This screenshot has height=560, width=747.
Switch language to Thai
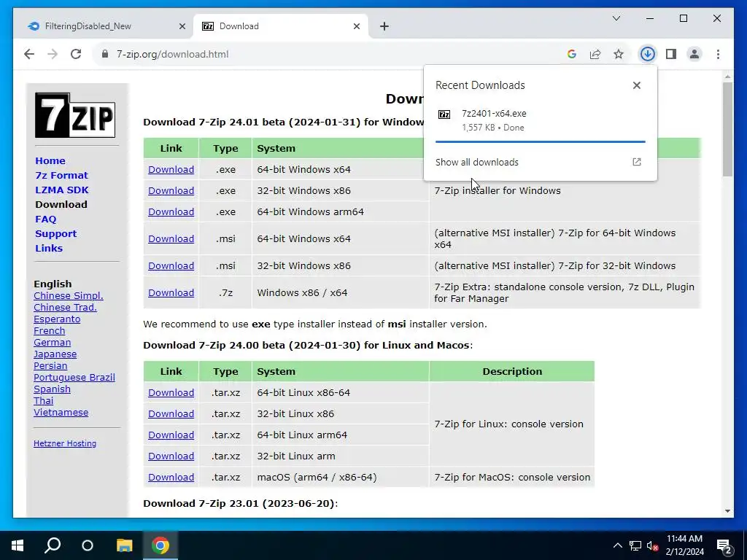pos(43,401)
